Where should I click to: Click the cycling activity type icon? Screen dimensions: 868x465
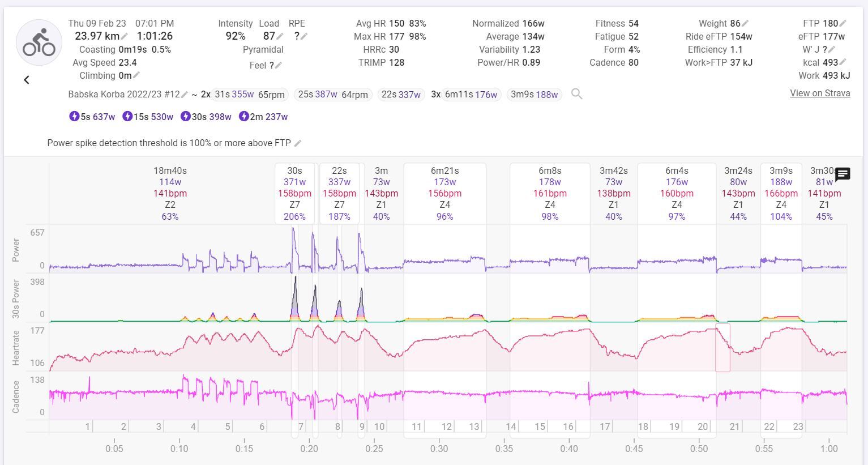point(39,42)
